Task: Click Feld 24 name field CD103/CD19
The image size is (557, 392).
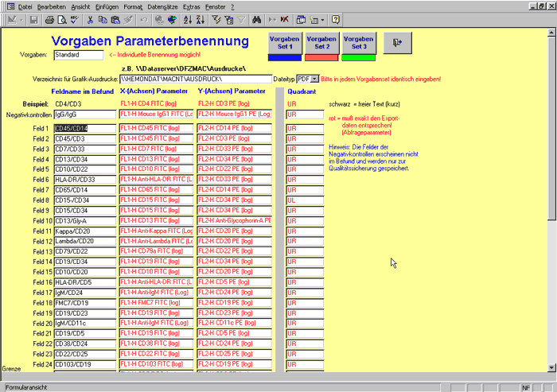Action: tap(85, 364)
